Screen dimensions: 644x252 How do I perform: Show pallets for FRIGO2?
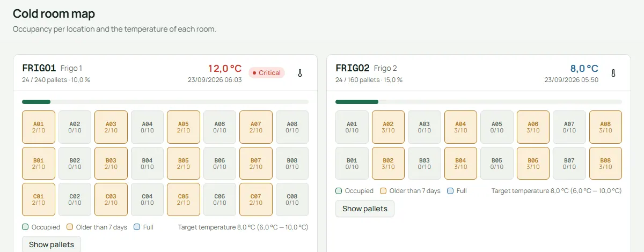point(365,209)
